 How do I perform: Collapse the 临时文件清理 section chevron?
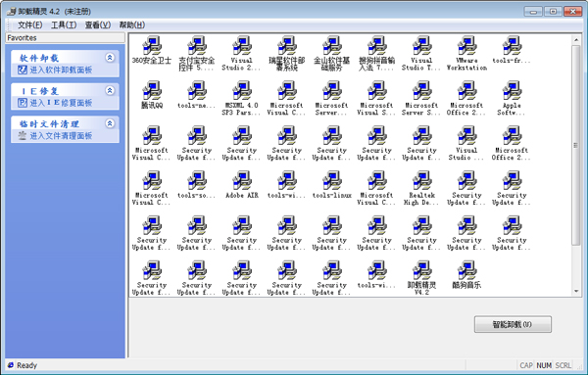click(x=110, y=123)
